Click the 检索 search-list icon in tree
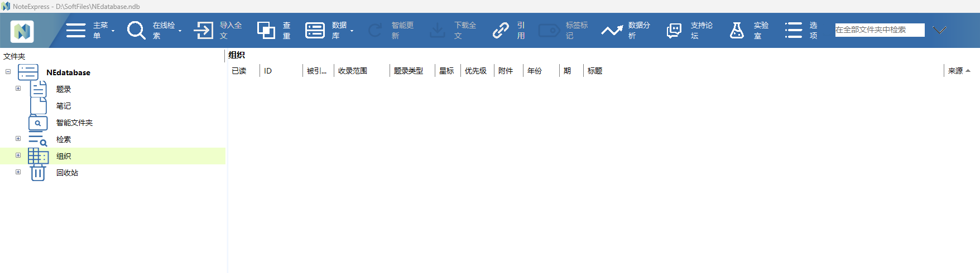 pyautogui.click(x=38, y=139)
